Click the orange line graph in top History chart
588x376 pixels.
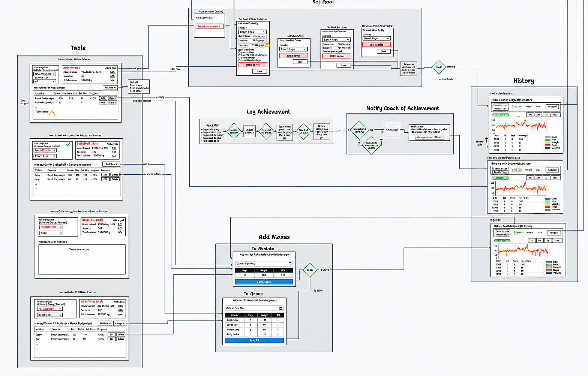521,125
